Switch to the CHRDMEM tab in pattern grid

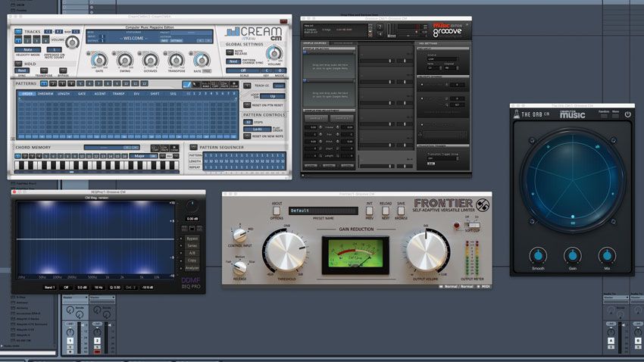click(x=45, y=94)
